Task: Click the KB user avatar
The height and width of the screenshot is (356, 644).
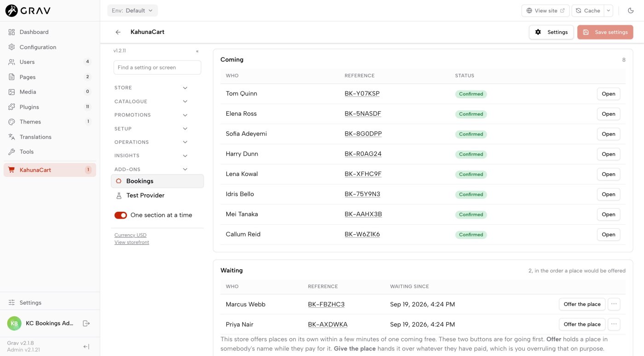Action: click(x=14, y=323)
